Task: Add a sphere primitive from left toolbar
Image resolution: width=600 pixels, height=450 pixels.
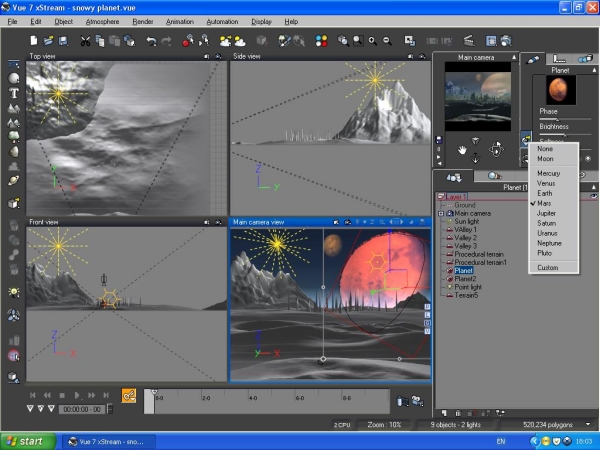Action: coord(14,78)
